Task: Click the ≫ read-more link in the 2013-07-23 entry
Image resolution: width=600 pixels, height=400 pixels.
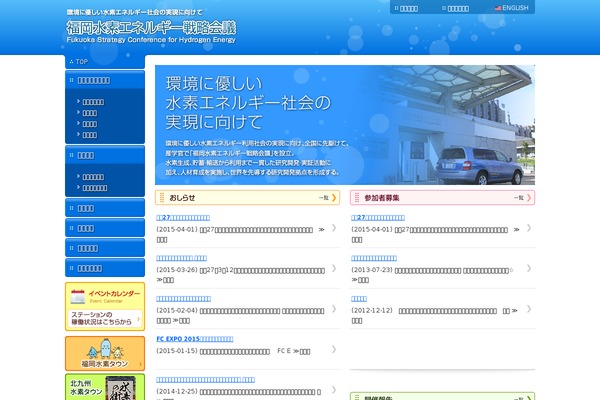Action: click(x=360, y=280)
